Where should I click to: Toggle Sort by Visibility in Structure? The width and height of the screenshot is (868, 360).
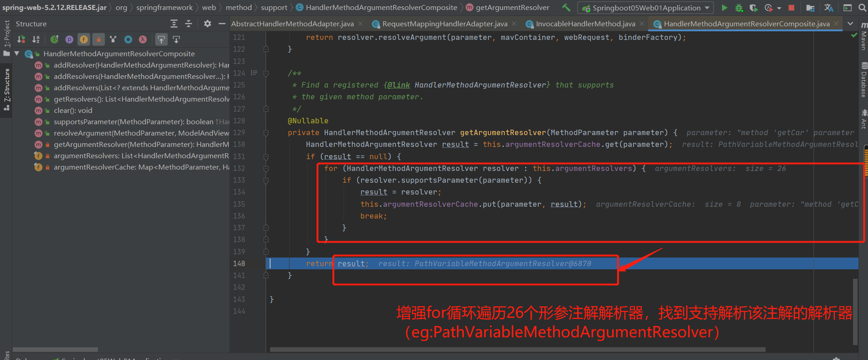click(21, 39)
